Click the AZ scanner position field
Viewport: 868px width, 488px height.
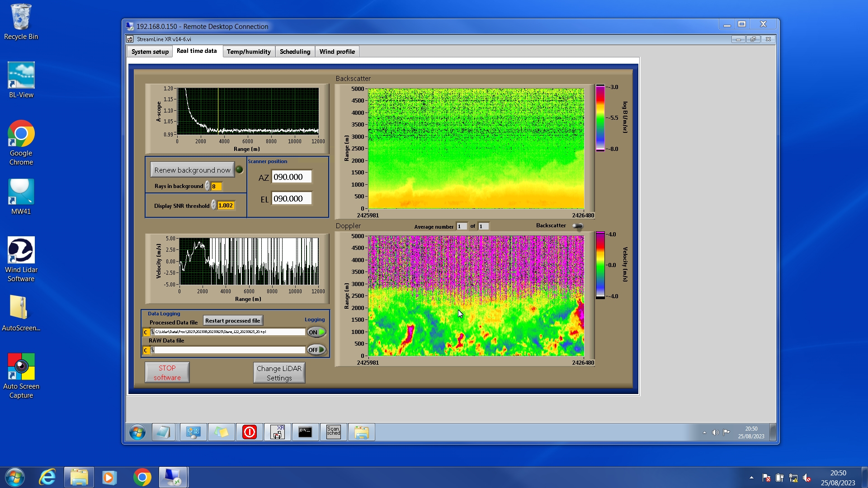[291, 177]
